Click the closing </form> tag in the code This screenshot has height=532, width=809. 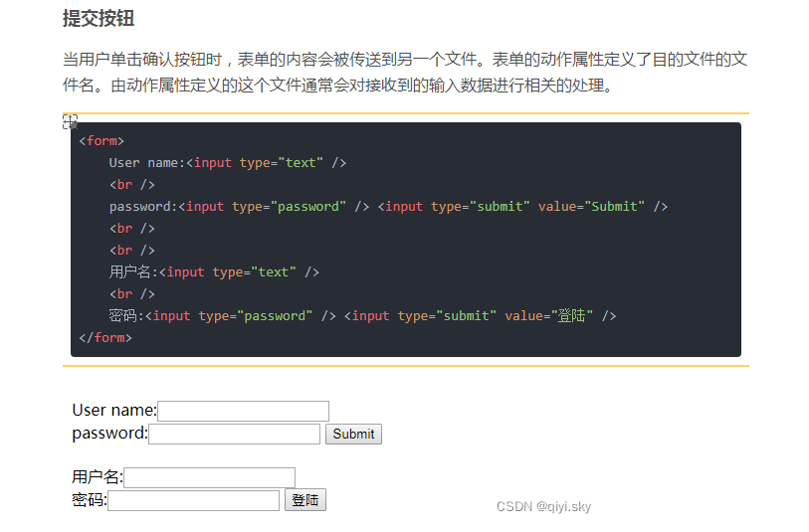pyautogui.click(x=105, y=338)
